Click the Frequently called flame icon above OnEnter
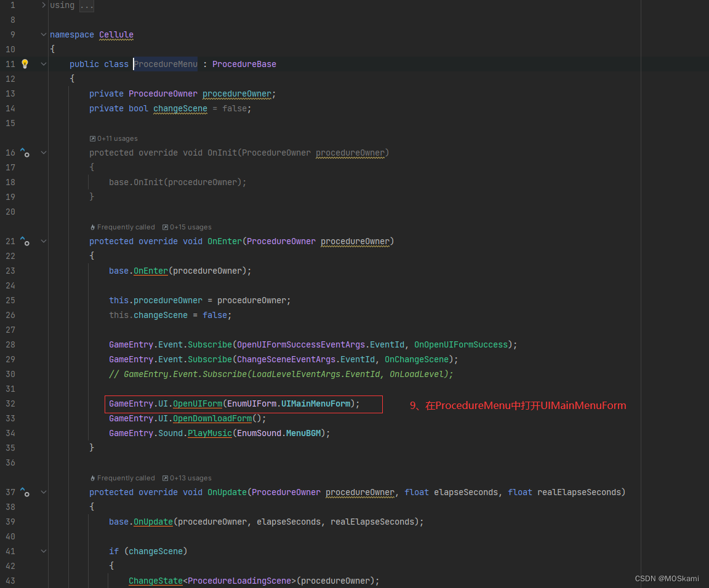 click(x=92, y=227)
